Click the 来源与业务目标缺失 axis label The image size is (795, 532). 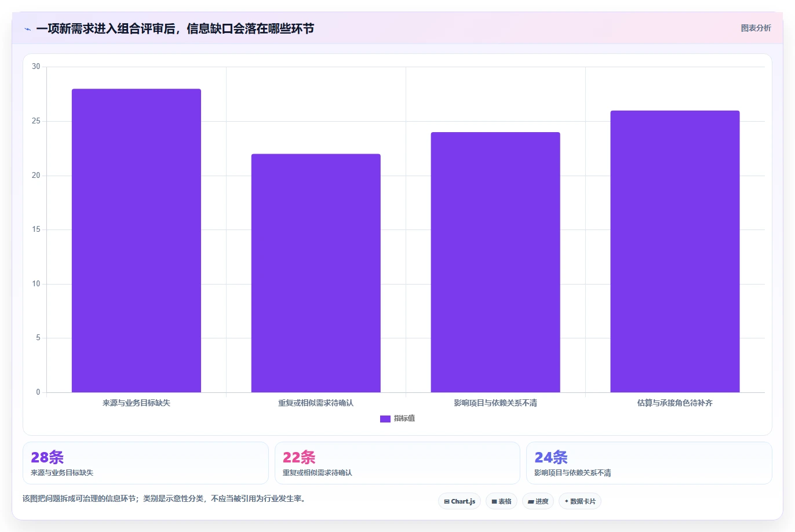(x=136, y=403)
